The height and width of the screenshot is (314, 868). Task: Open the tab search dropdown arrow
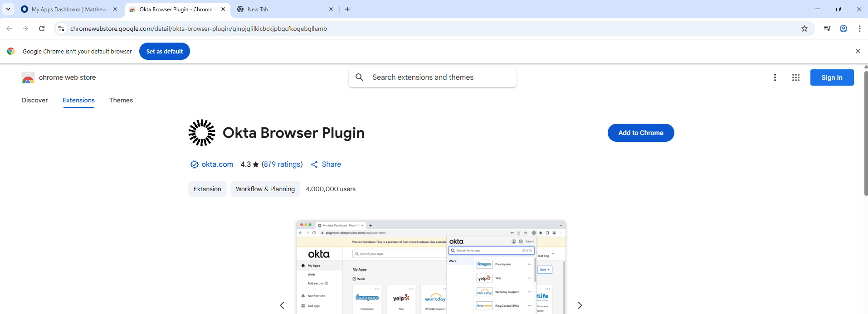click(8, 9)
